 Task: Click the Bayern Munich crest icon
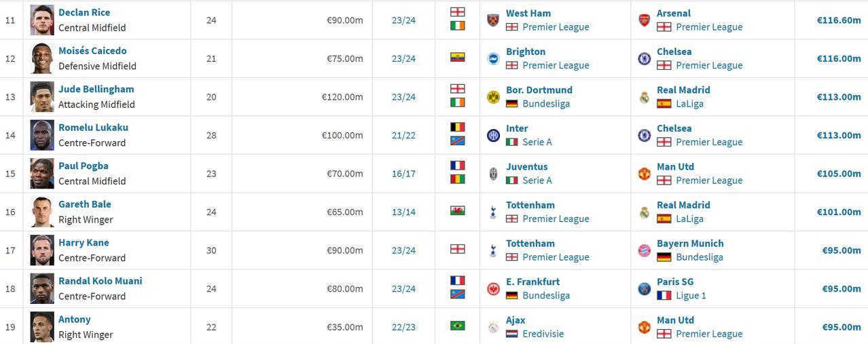pos(644,250)
